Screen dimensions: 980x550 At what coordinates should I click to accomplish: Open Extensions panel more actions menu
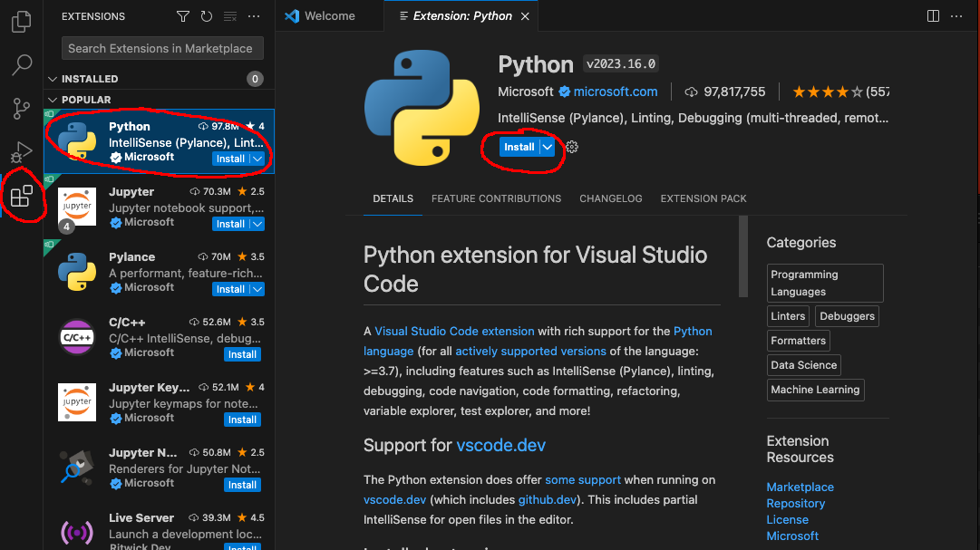pos(254,16)
